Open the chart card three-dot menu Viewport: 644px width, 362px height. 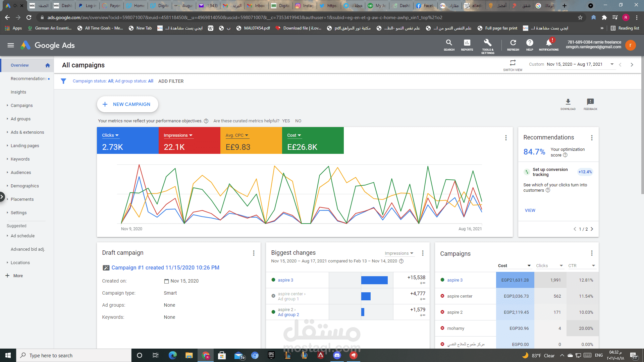coord(506,138)
